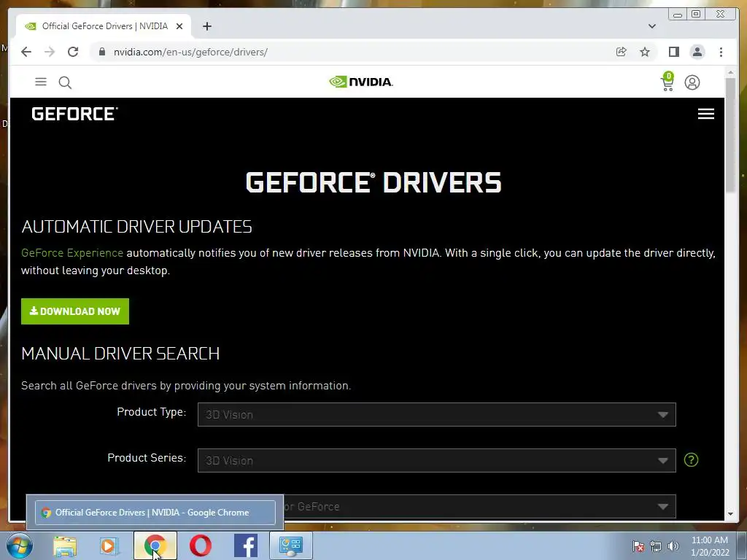This screenshot has width=747, height=560.
Task: Open the network tray icon
Action: point(656,546)
